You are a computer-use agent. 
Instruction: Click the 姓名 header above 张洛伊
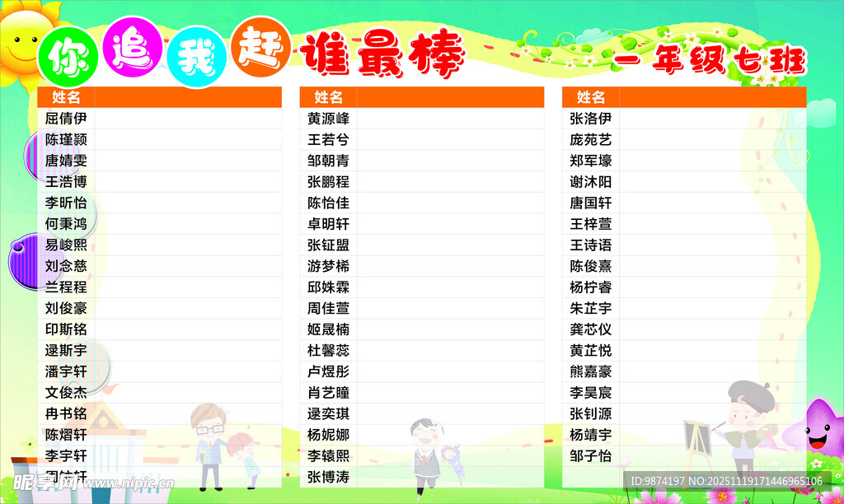pos(590,97)
